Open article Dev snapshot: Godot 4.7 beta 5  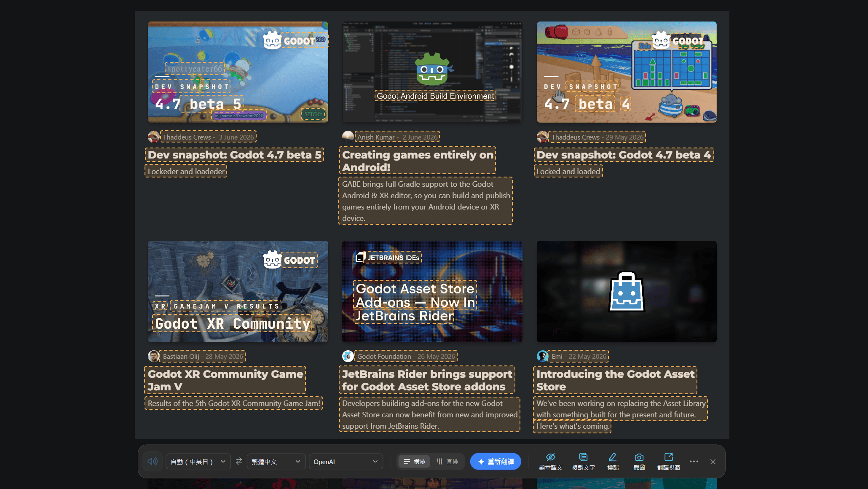pyautogui.click(x=235, y=155)
